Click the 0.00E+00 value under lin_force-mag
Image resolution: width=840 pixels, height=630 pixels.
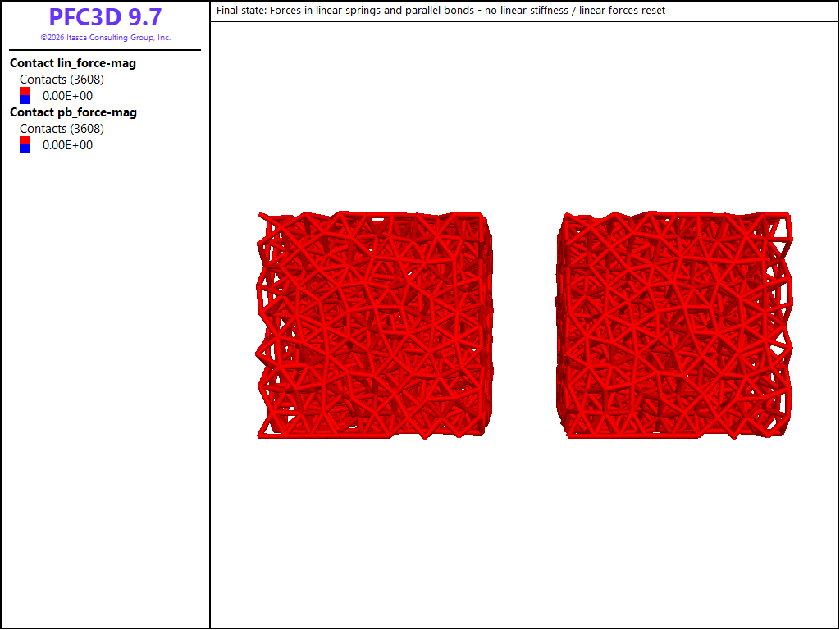(x=67, y=96)
